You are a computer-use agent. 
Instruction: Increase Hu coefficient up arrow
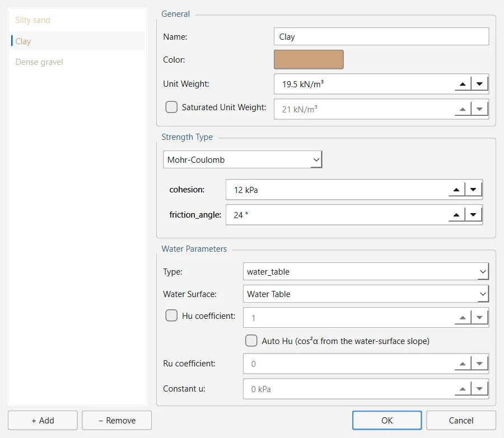point(463,318)
